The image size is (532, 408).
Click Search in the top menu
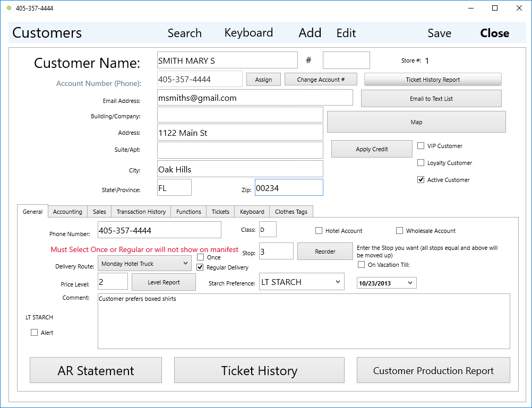185,33
